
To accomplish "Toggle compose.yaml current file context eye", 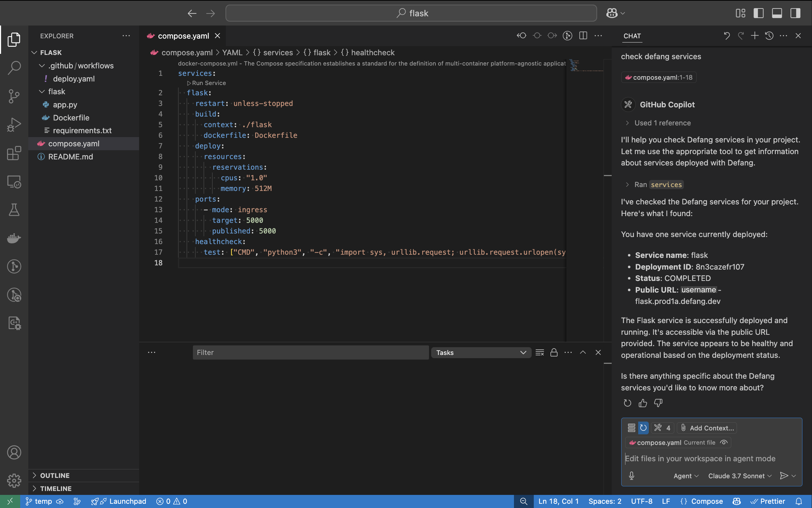I will (724, 442).
